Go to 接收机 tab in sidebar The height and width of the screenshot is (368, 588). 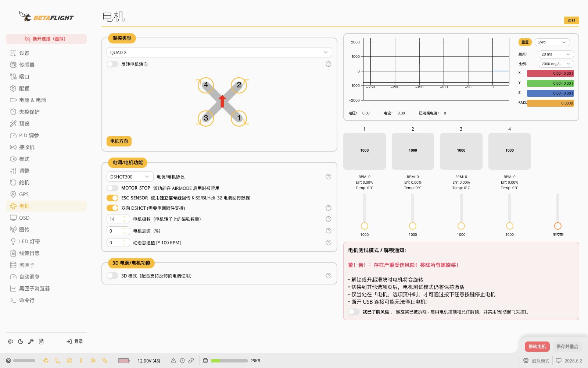46,147
